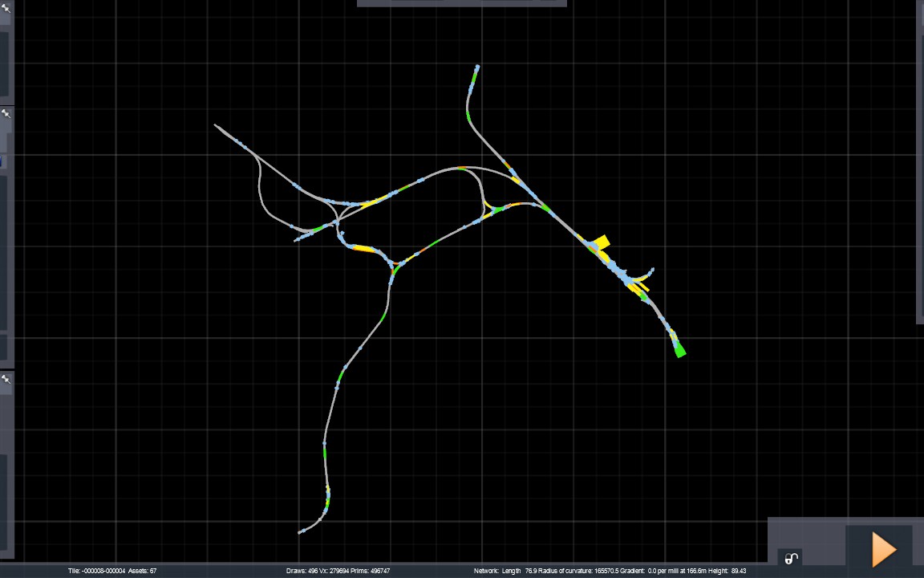
Task: Select the large yellow square marker on the map
Action: pos(602,242)
